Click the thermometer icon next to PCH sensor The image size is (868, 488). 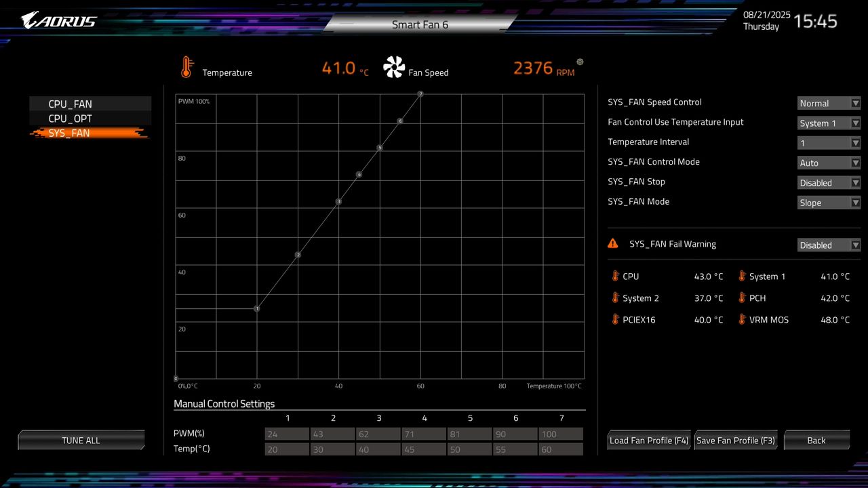[743, 298]
